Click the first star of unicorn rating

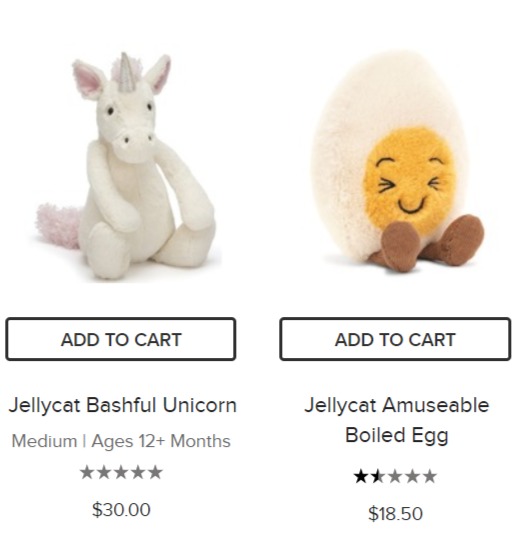tap(87, 473)
